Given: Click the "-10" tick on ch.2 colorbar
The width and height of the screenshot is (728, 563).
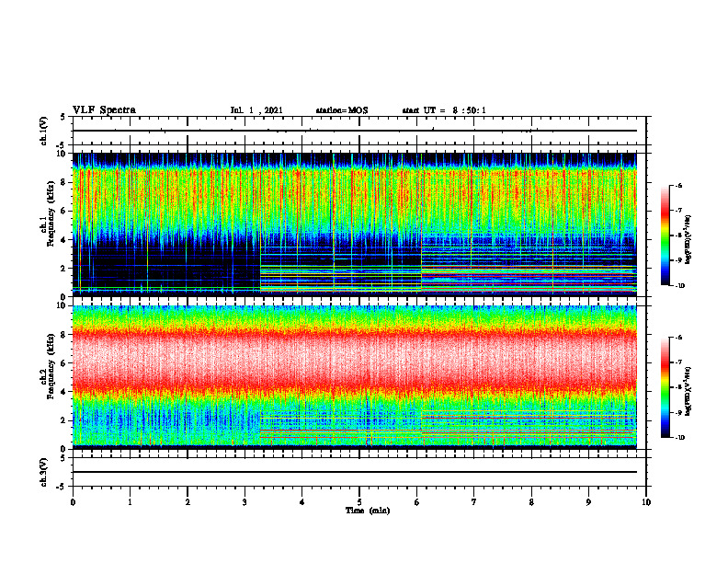Looking at the screenshot, I should (679, 438).
